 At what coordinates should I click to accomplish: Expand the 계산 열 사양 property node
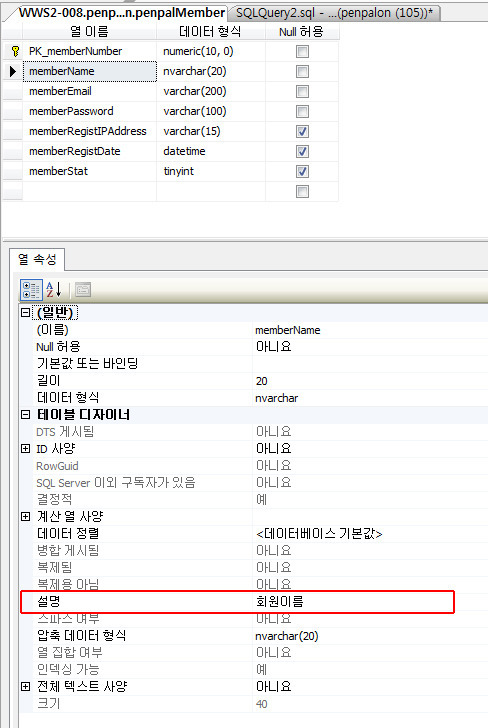click(x=26, y=516)
